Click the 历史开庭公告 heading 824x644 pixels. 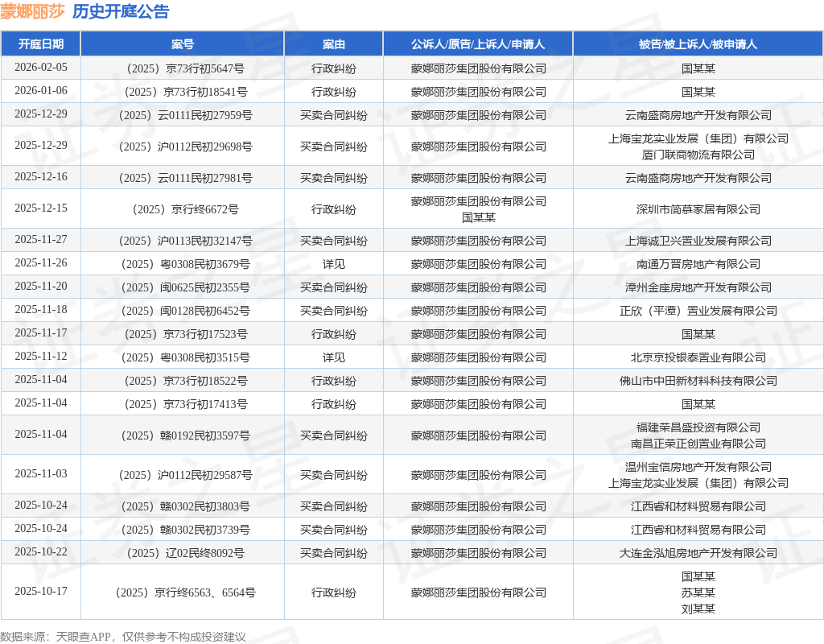pyautogui.click(x=121, y=11)
